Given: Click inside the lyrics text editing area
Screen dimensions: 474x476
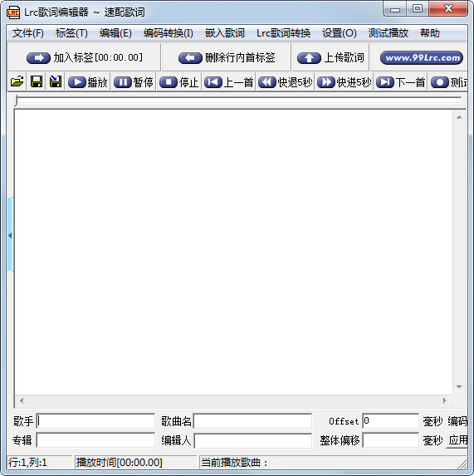Looking at the screenshot, I should pyautogui.click(x=233, y=252).
